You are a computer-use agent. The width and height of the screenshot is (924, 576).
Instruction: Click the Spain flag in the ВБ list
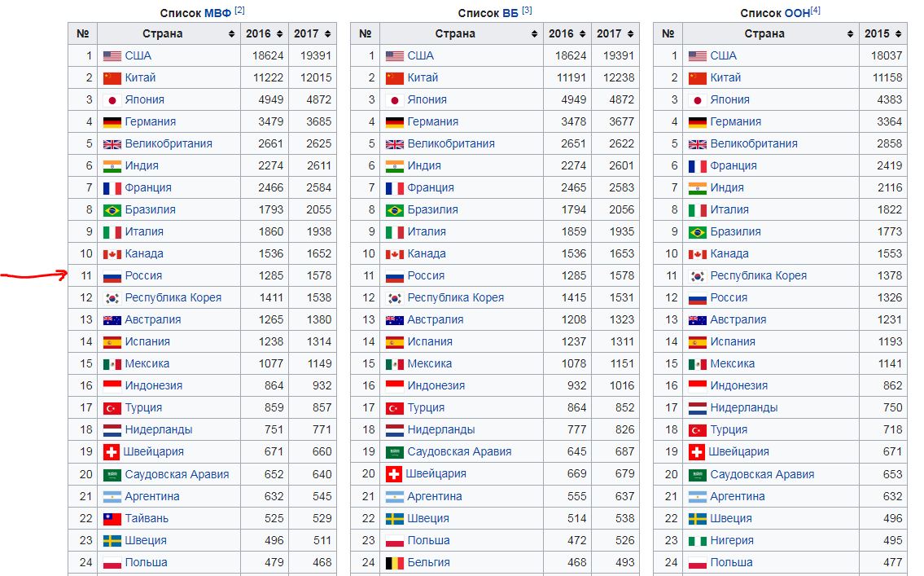pyautogui.click(x=394, y=342)
